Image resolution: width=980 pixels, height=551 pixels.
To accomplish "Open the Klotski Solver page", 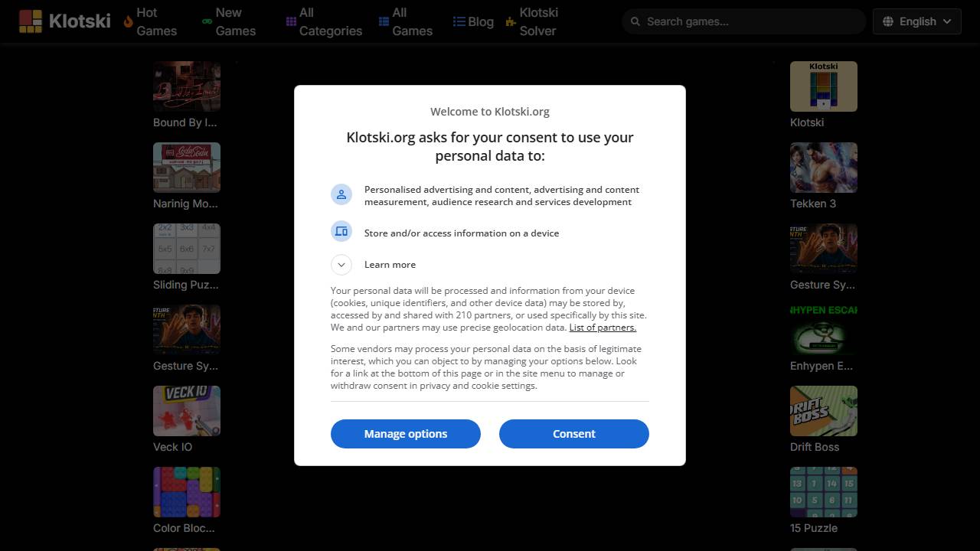I will [532, 21].
